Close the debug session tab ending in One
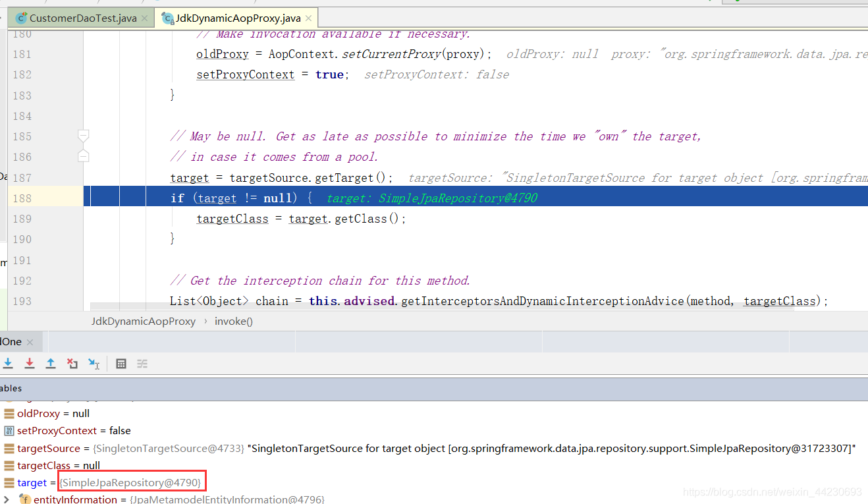The image size is (868, 504). coord(31,342)
